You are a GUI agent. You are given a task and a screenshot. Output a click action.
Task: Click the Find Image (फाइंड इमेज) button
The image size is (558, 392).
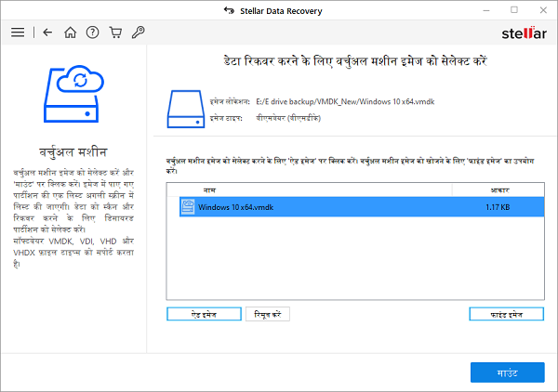[x=507, y=314]
